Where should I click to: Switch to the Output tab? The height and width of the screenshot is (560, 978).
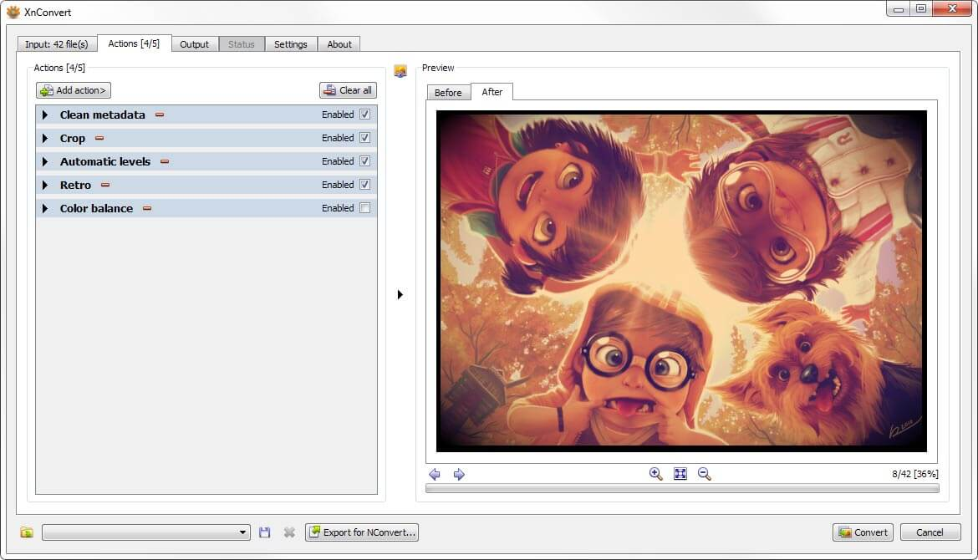point(195,43)
